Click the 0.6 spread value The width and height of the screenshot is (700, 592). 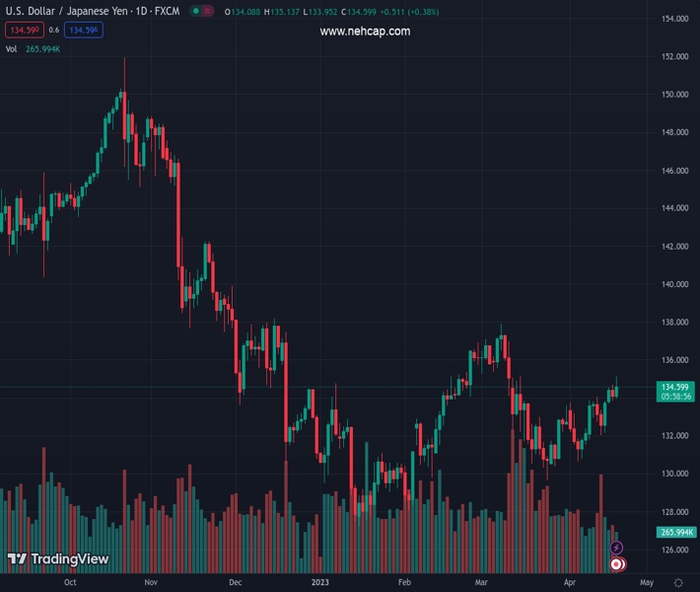[x=54, y=31]
